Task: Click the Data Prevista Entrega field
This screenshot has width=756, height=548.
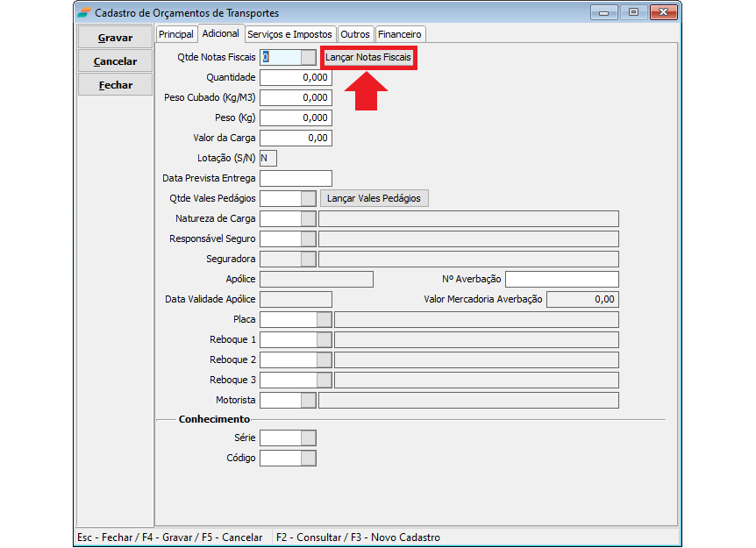Action: [x=296, y=178]
